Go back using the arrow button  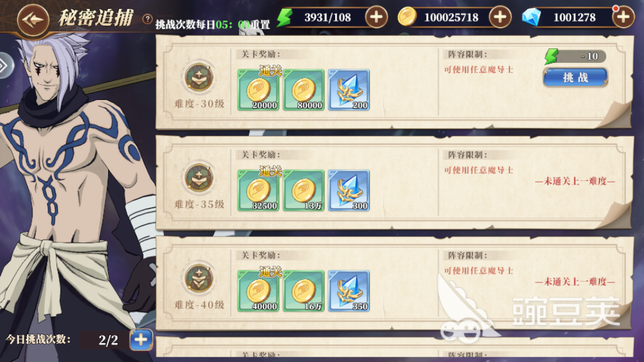point(33,19)
